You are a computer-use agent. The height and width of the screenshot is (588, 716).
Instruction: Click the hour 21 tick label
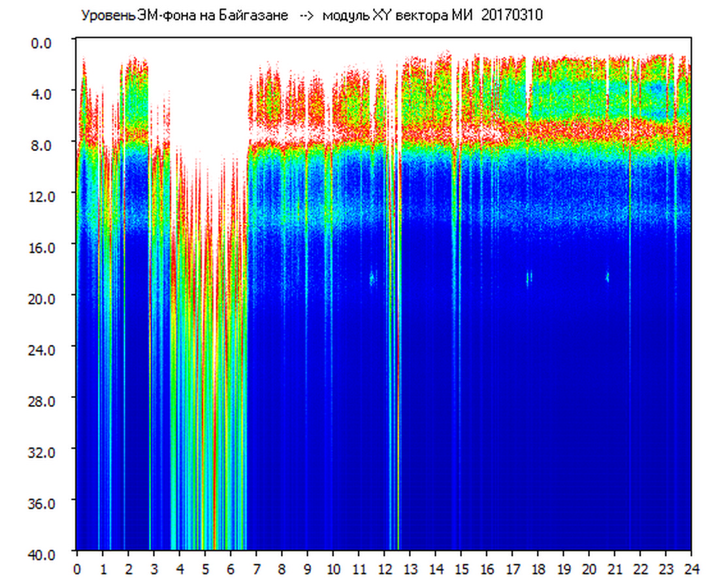[615, 568]
